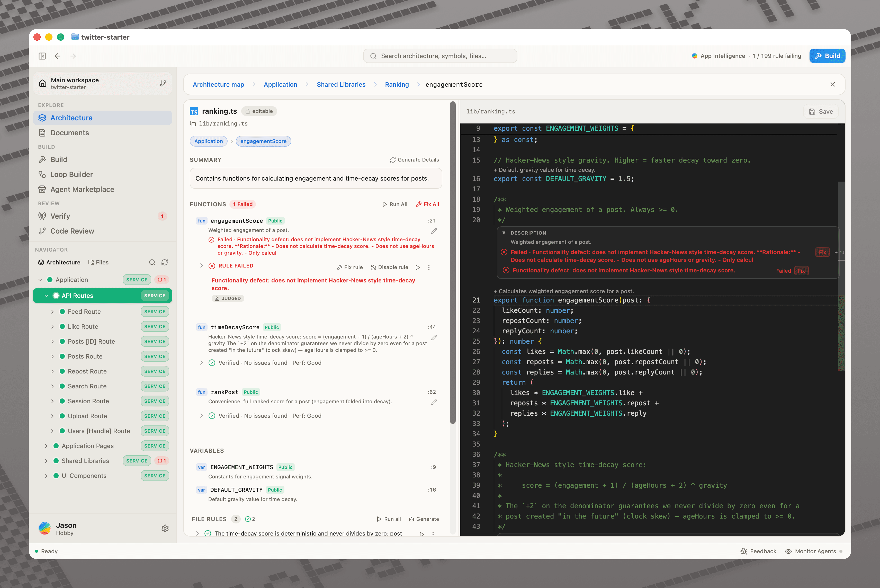Screen dimensions: 880x588
Task: Collapse the DESCRIPTION section in code editor
Action: tap(504, 233)
